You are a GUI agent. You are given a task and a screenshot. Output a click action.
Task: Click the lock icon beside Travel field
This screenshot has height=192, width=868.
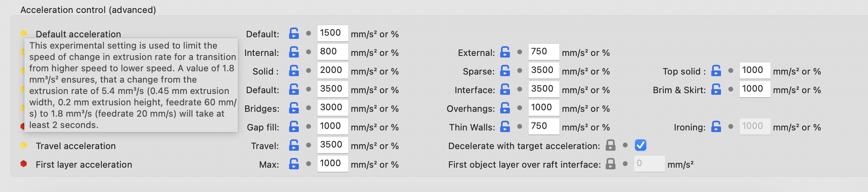[294, 145]
